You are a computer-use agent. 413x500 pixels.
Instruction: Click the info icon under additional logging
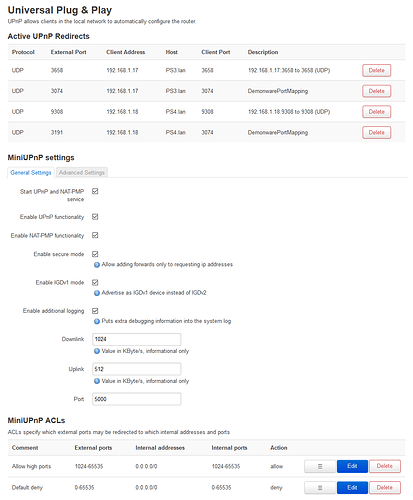pyautogui.click(x=97, y=321)
